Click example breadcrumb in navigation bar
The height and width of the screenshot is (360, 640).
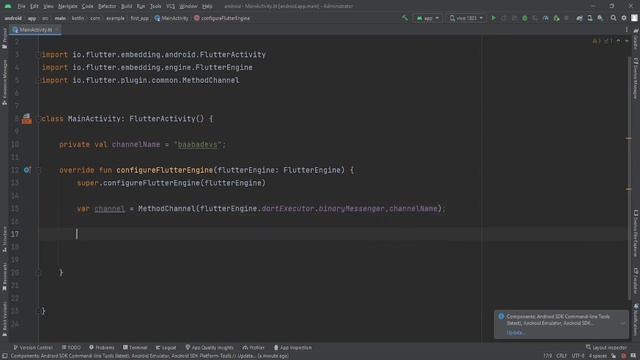(115, 18)
